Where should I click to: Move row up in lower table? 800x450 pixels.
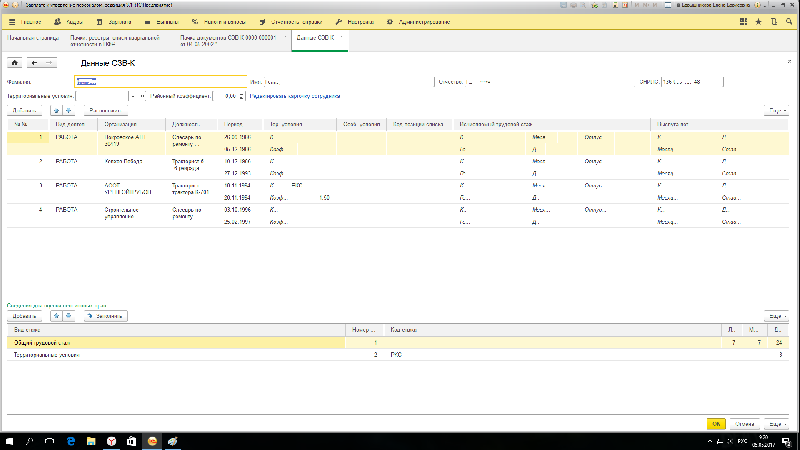pos(57,316)
